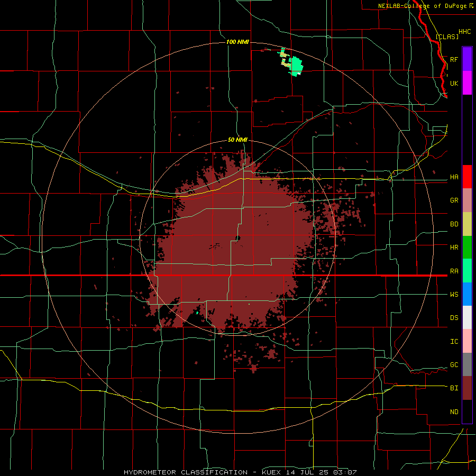Click the ND legend label
Viewport: 476px width, 476px height.
[x=454, y=412]
